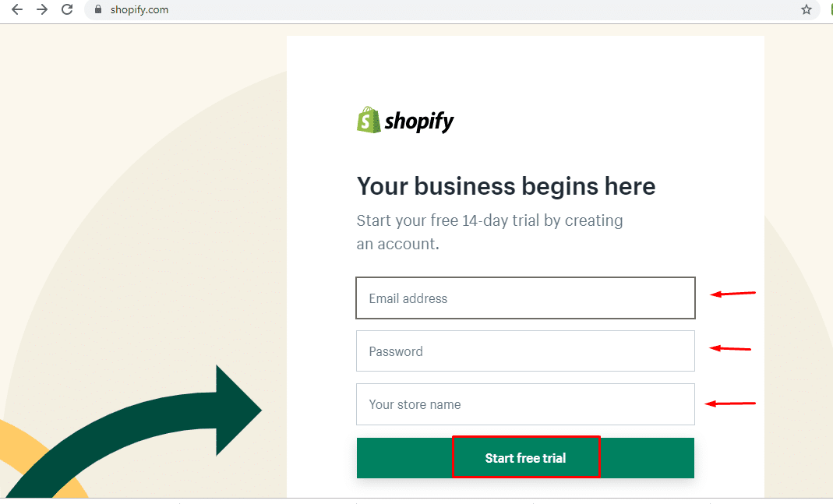Screen dimensions: 833x504
Task: Click into the Password field
Action: click(x=525, y=351)
